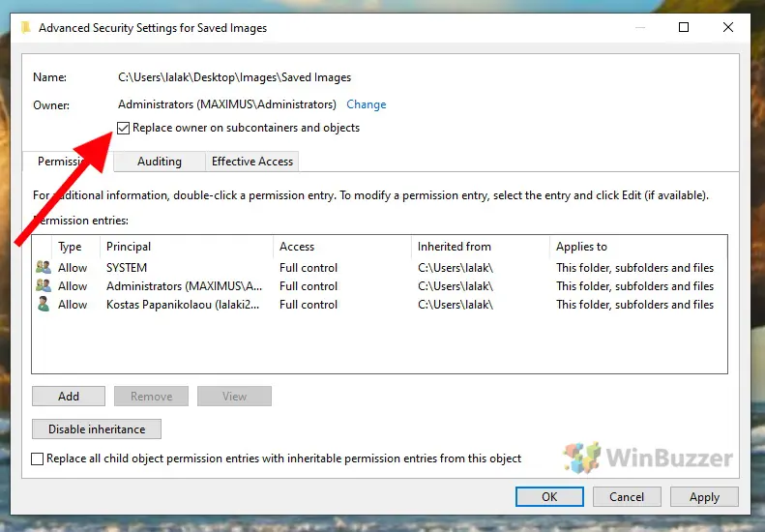Click Full control in the SYSTEM row
Viewport: 765px width, 532px height.
(x=309, y=268)
